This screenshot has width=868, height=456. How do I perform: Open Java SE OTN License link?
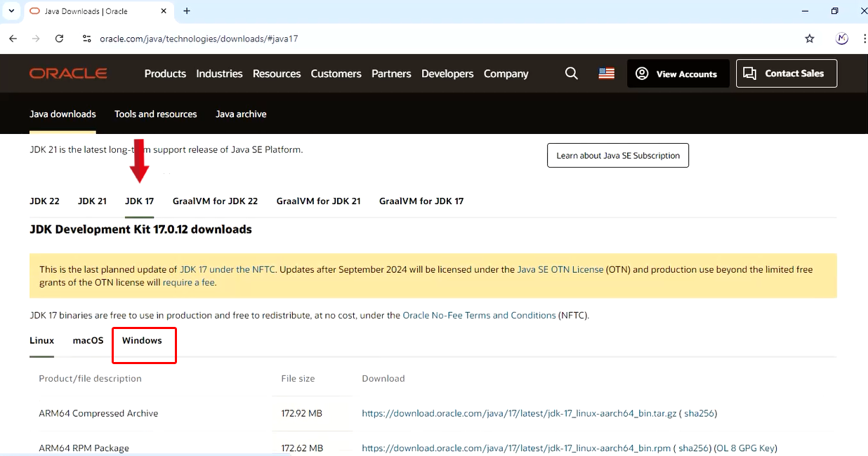click(560, 269)
